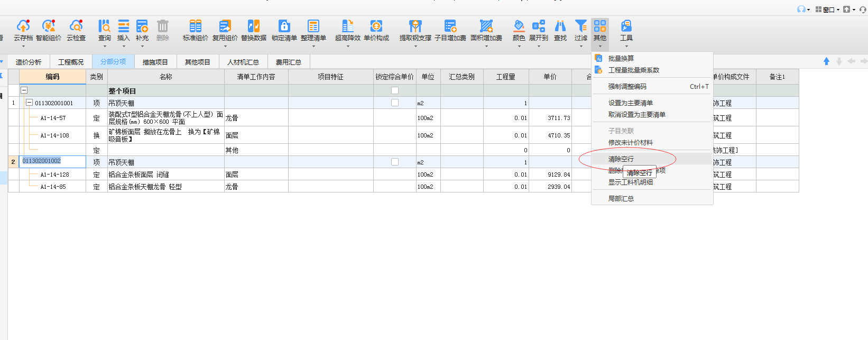Choose 取消设置为主要清单 menu item
The height and width of the screenshot is (340, 868).
coord(652,114)
